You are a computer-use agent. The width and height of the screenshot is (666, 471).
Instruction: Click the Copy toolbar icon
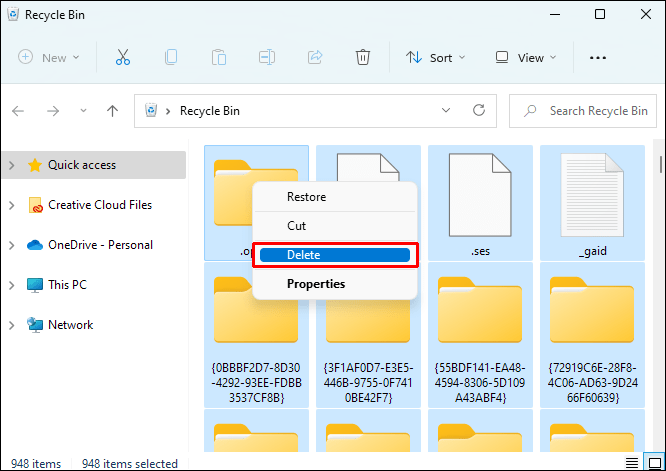point(171,57)
